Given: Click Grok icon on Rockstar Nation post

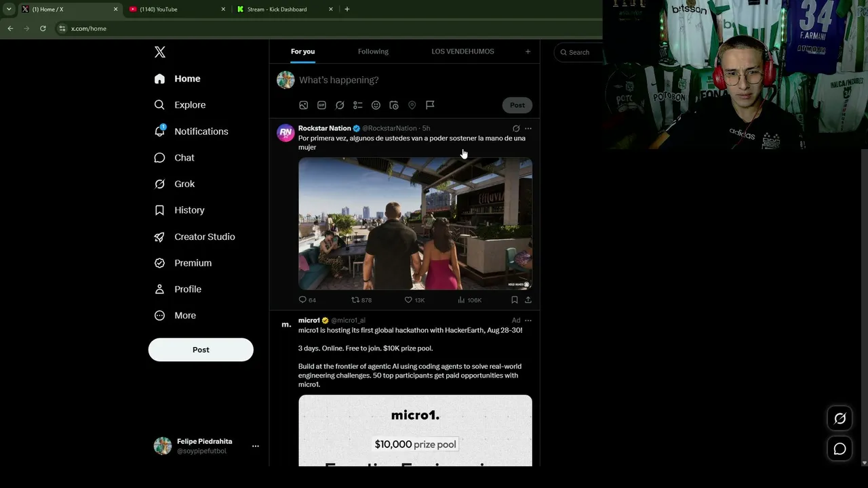Looking at the screenshot, I should coord(516,128).
